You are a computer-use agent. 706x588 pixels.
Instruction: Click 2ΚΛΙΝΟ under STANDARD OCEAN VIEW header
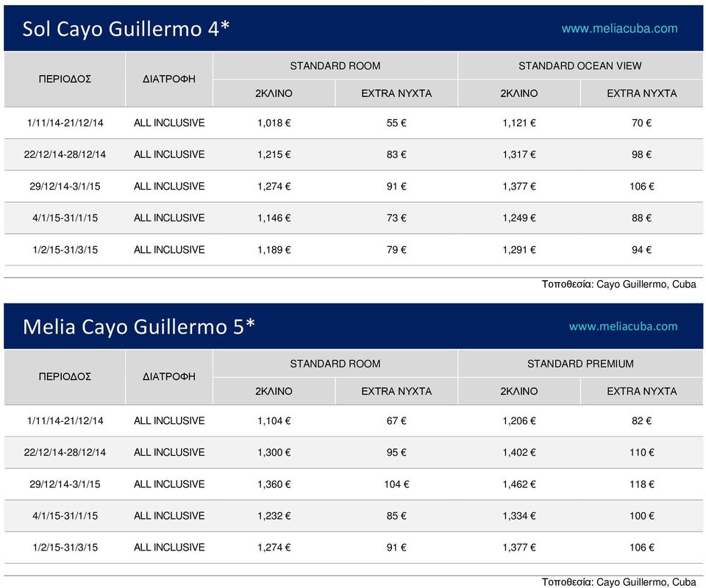point(518,93)
